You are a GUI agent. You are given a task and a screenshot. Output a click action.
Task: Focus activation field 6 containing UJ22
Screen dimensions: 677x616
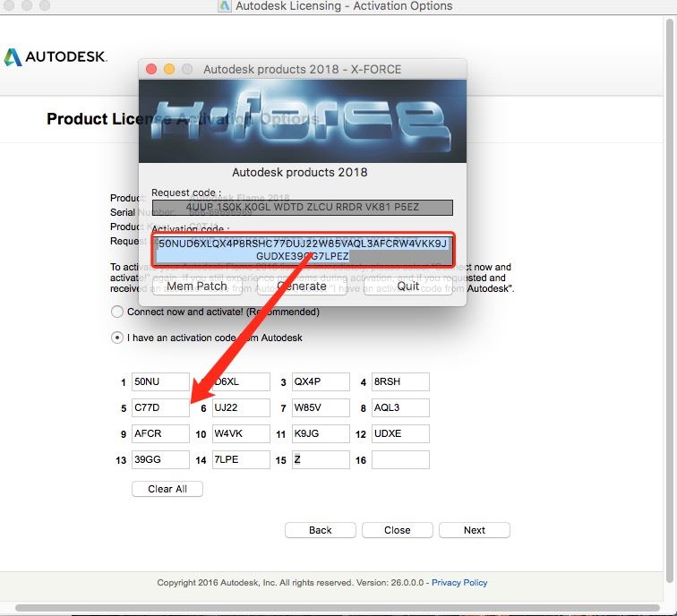(241, 408)
